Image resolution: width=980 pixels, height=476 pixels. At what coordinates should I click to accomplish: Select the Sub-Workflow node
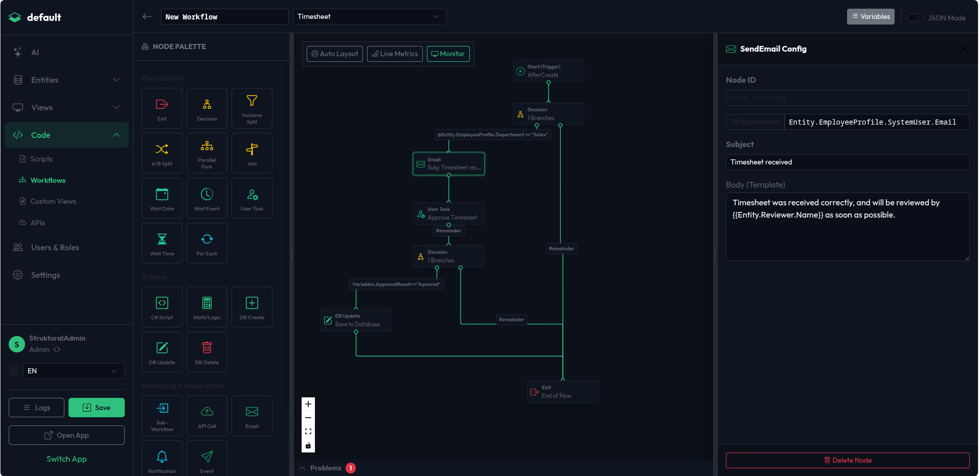pyautogui.click(x=162, y=416)
